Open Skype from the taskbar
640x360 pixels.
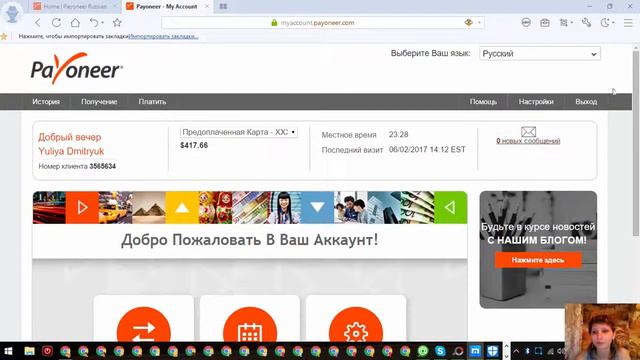tap(440, 351)
